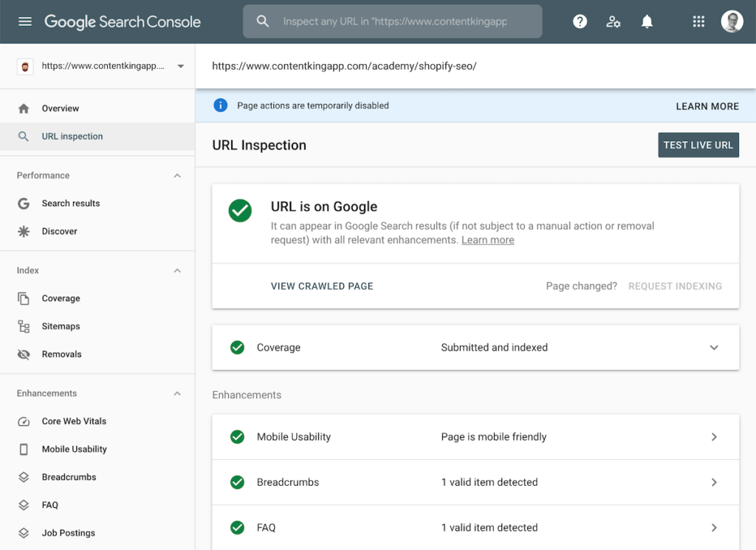Click the Coverage report icon
756x550 pixels.
[23, 298]
